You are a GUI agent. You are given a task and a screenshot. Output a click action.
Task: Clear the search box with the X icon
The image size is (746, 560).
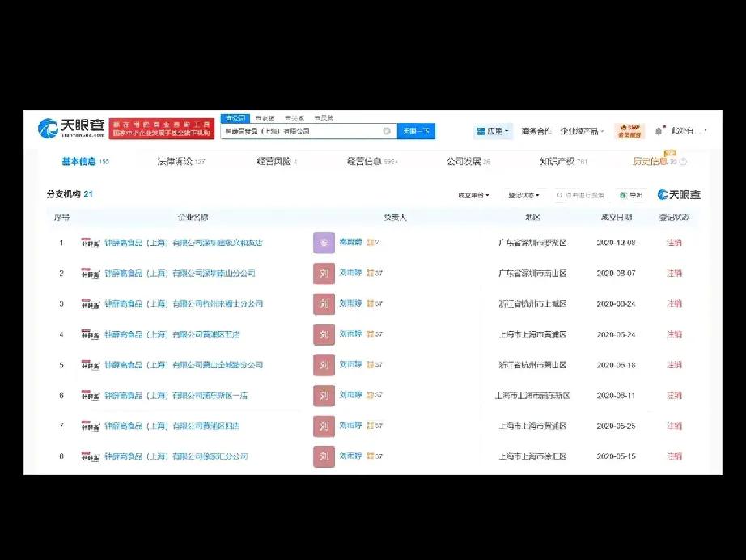pos(387,131)
